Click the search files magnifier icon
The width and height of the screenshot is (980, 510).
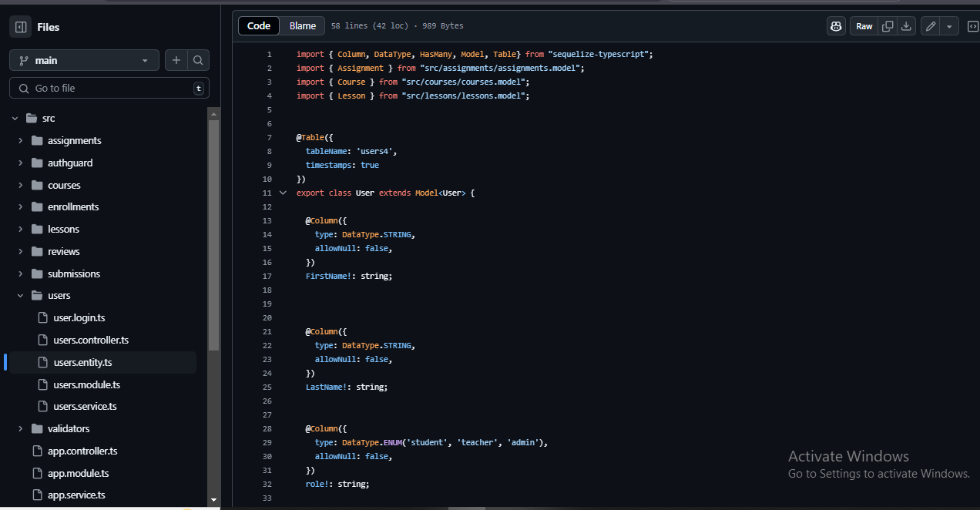198,60
